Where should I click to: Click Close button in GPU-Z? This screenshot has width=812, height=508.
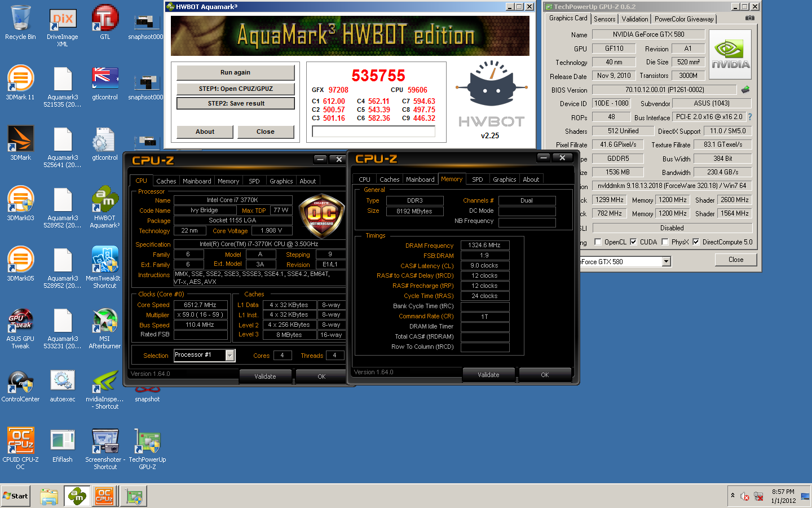(736, 260)
